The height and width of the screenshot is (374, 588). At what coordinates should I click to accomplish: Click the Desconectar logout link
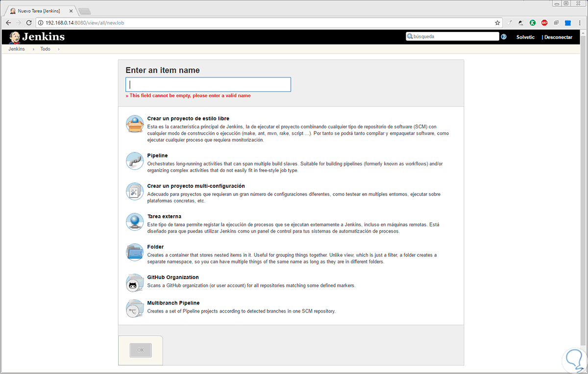coord(558,37)
